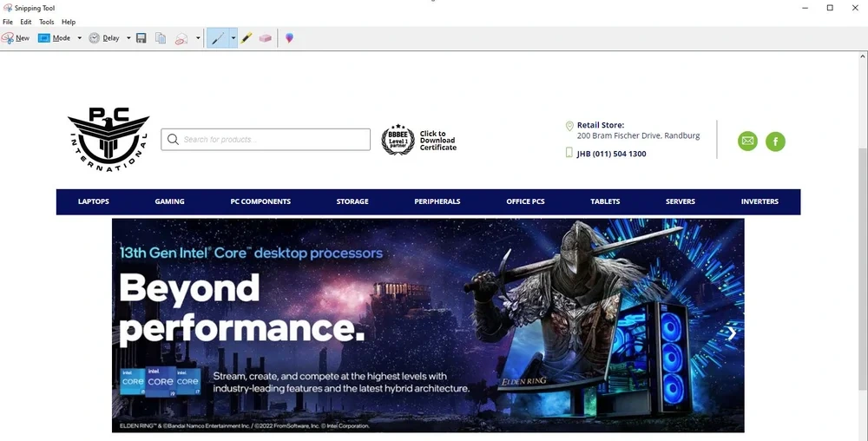Click the PC International logo
The height and width of the screenshot is (441, 868).
pyautogui.click(x=108, y=140)
